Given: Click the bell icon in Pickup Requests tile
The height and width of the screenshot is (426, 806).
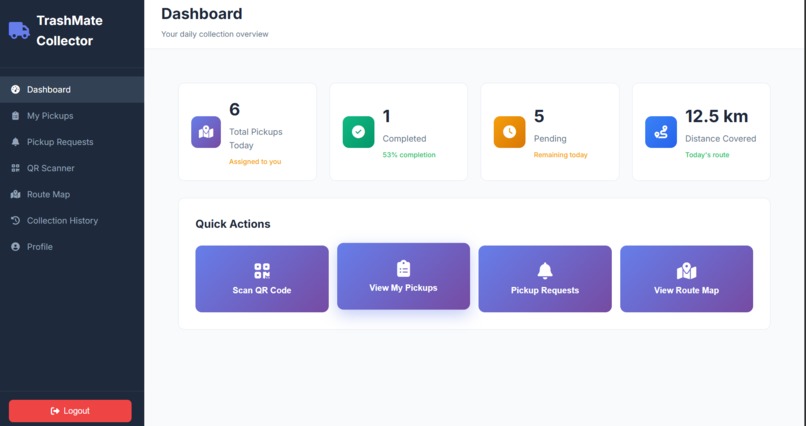Looking at the screenshot, I should point(545,271).
